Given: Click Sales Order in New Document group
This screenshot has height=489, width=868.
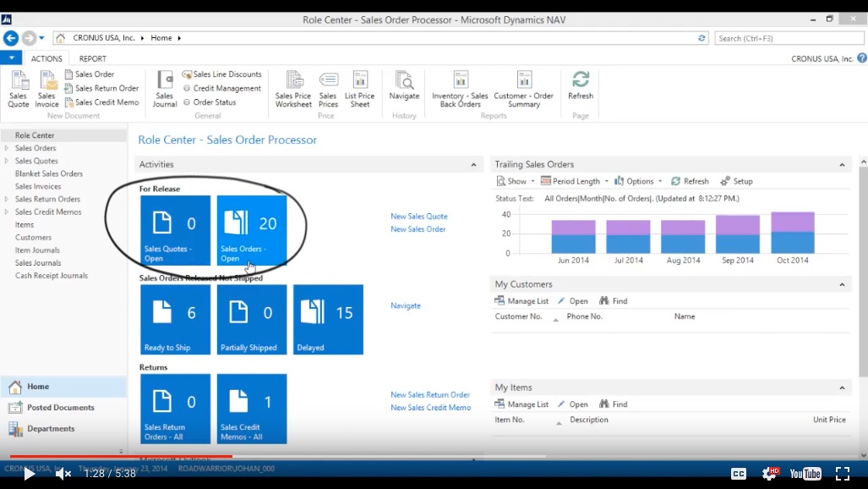Looking at the screenshot, I should [x=89, y=74].
